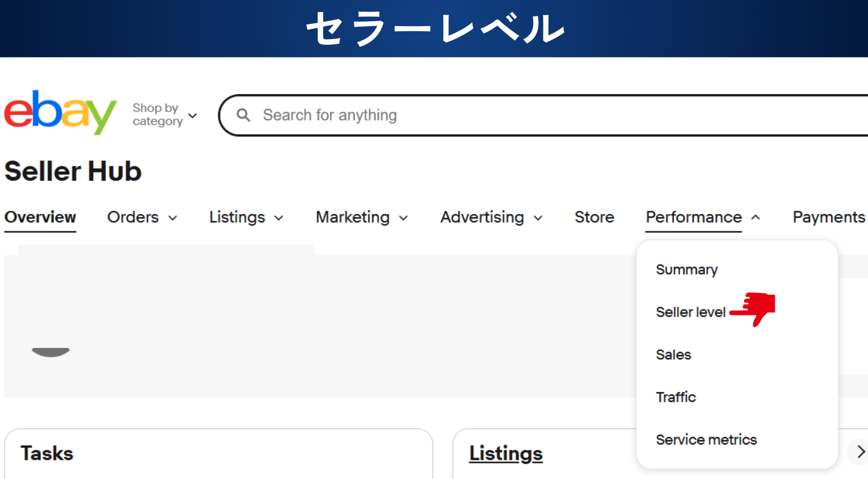Open the underlined Listings link

(505, 454)
